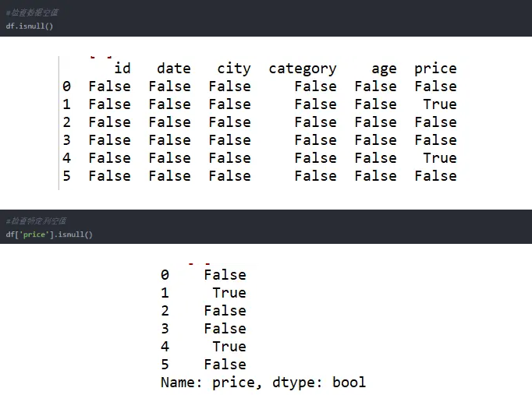Select the 'date' column header
This screenshot has width=532, height=395.
174,68
